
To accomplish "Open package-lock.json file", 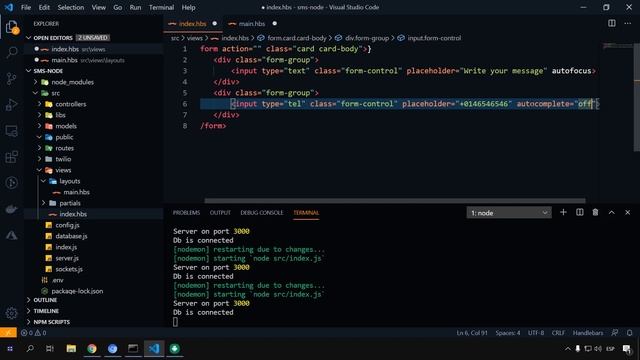I will 77,291.
